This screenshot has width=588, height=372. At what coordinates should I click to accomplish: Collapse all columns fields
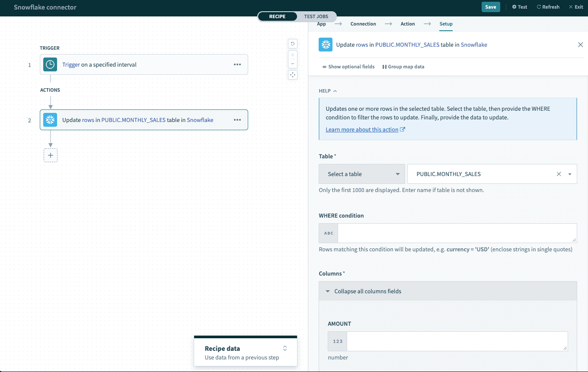point(367,291)
